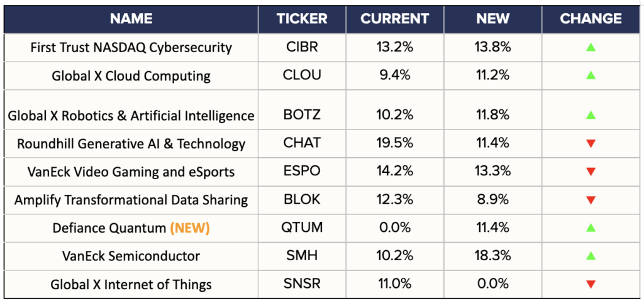Click the green up arrow for QTUM
The height and width of the screenshot is (303, 644).
tap(591, 228)
